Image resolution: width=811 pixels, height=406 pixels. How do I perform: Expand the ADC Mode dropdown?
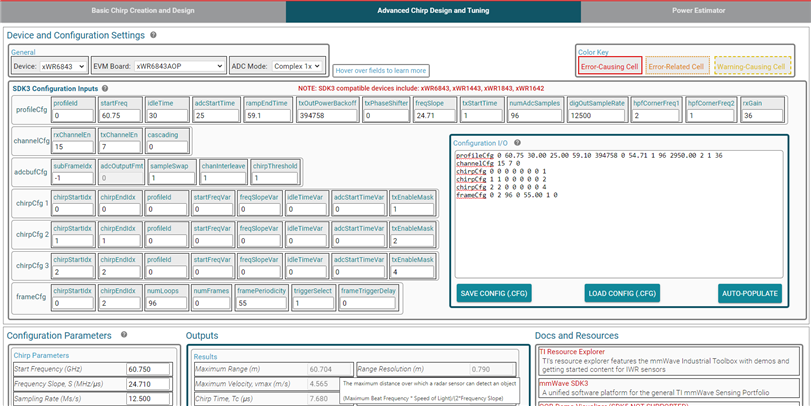tap(297, 66)
